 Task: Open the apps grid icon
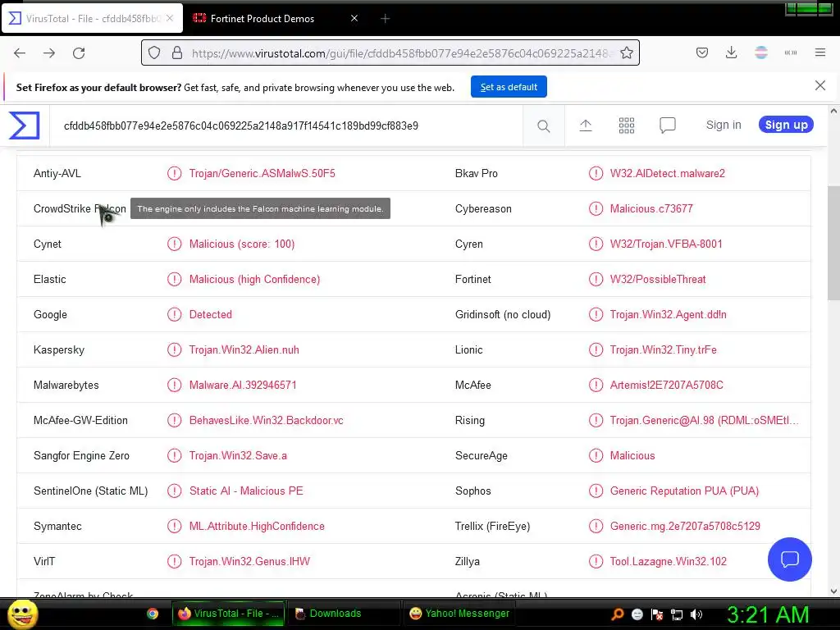coord(626,126)
